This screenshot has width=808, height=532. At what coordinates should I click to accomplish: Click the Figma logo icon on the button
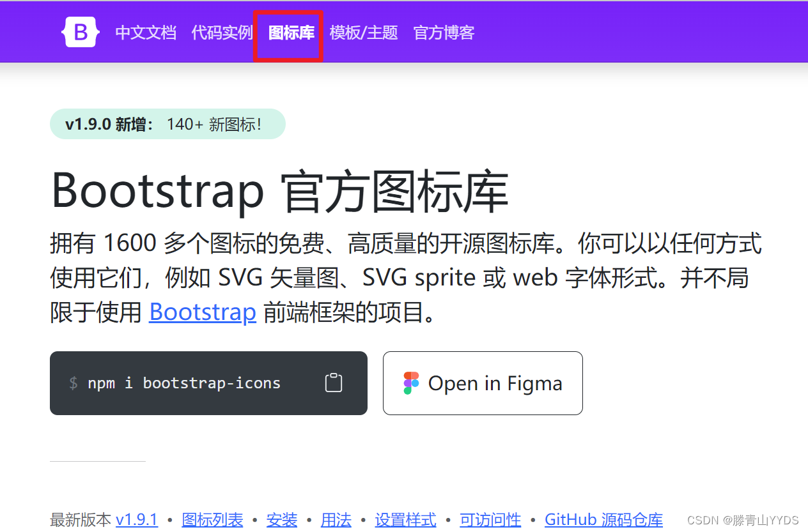click(x=410, y=383)
